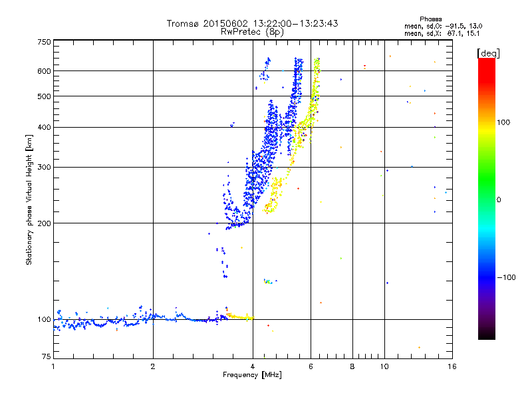Click the '1' x-axis tick label

coord(53,366)
